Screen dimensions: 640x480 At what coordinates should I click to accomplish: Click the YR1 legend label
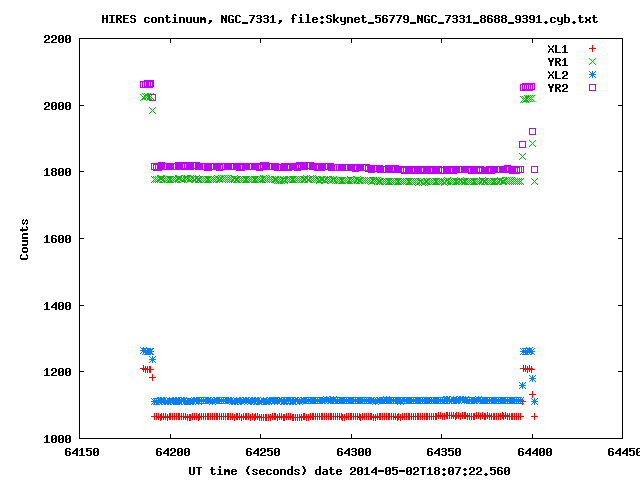click(558, 62)
